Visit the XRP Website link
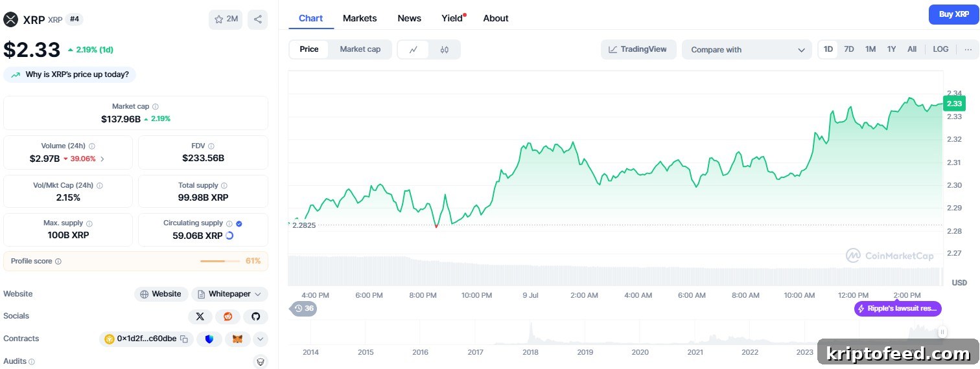Image resolution: width=980 pixels, height=369 pixels. click(x=161, y=294)
